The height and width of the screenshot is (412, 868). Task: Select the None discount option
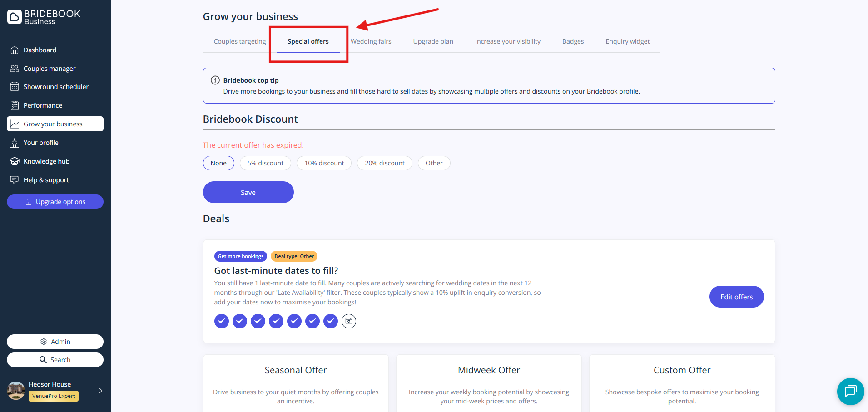point(218,163)
